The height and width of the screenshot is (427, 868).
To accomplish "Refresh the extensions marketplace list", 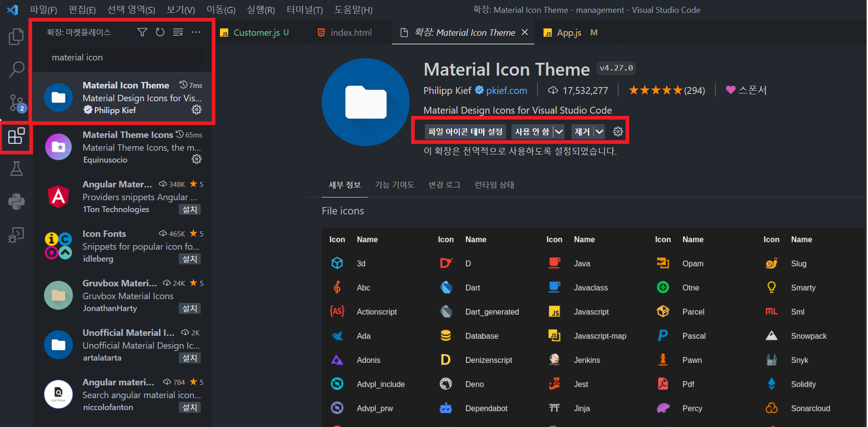I will [x=160, y=32].
